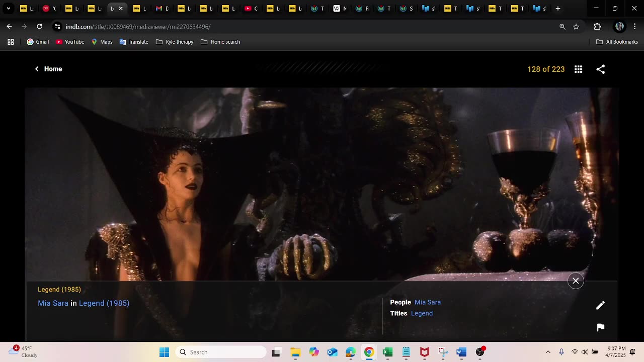The width and height of the screenshot is (644, 362).
Task: Open Google Chrome from taskbar
Action: (x=369, y=352)
